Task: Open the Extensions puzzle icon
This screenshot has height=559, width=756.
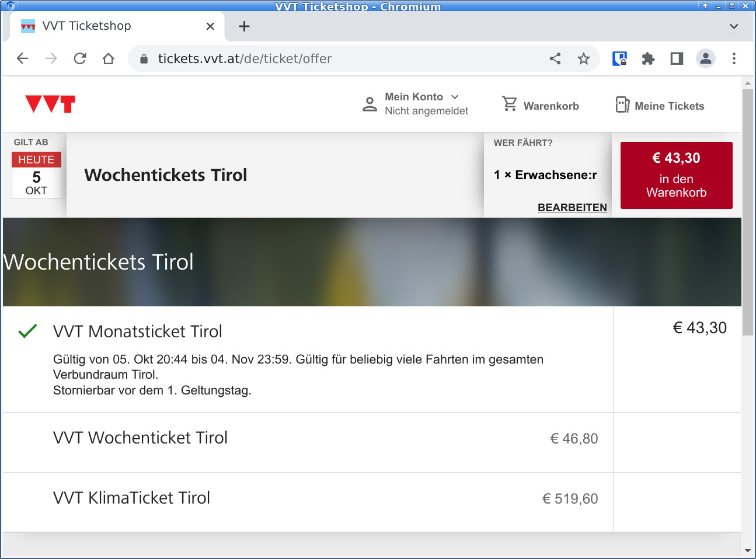Action: coord(648,58)
